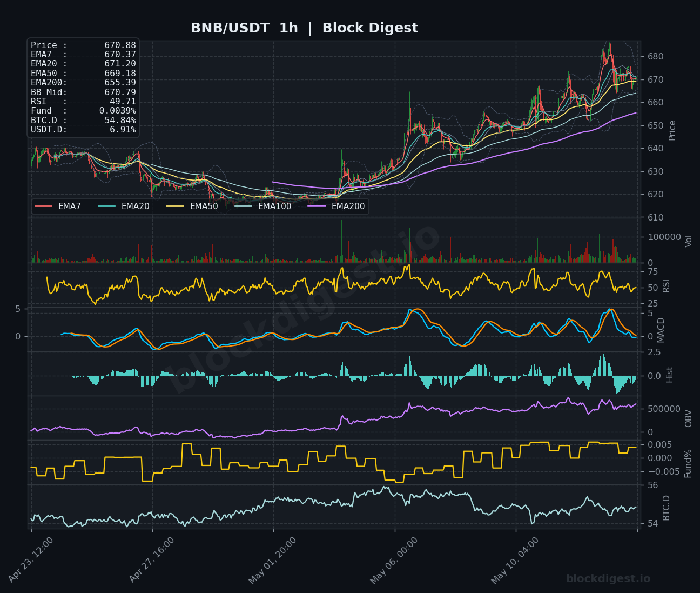Click the May 01, 20:00 time label

point(273,560)
